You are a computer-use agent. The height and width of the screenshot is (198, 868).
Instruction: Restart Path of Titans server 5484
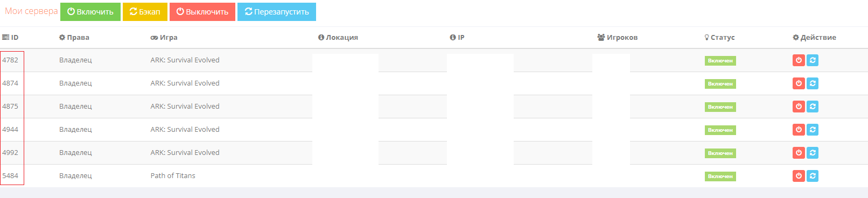click(813, 176)
